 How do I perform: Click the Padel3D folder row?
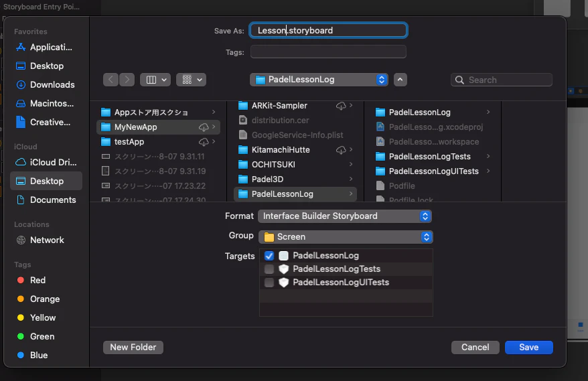click(x=295, y=179)
